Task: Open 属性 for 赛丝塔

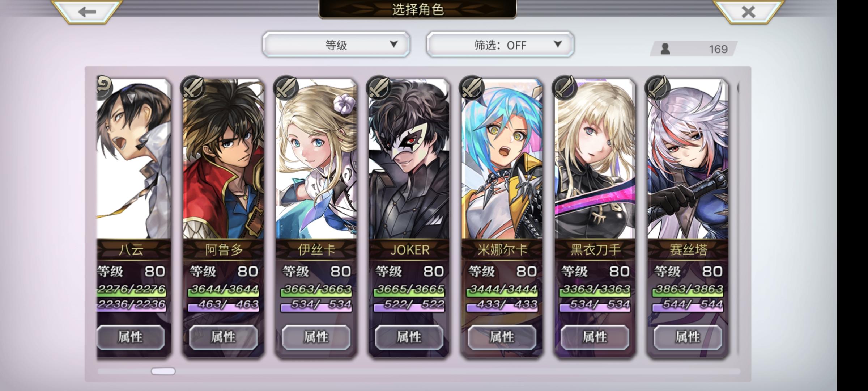Action: (x=688, y=337)
